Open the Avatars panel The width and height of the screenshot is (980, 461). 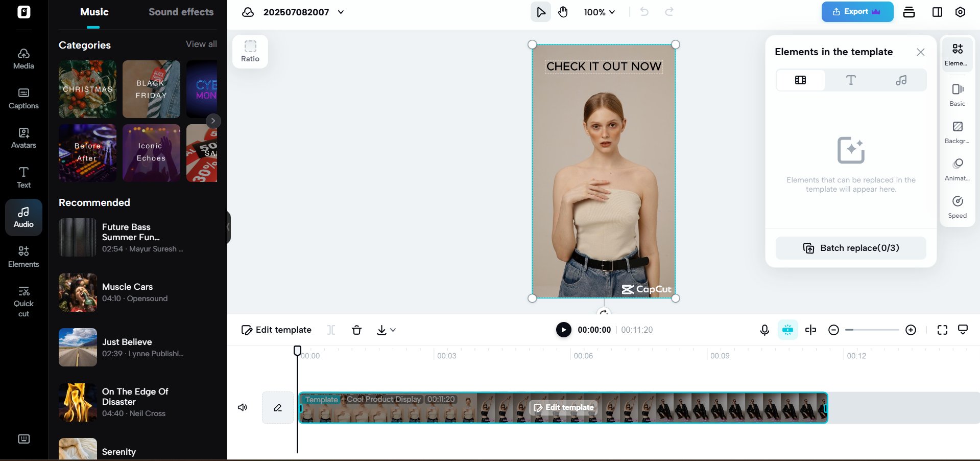(x=23, y=137)
